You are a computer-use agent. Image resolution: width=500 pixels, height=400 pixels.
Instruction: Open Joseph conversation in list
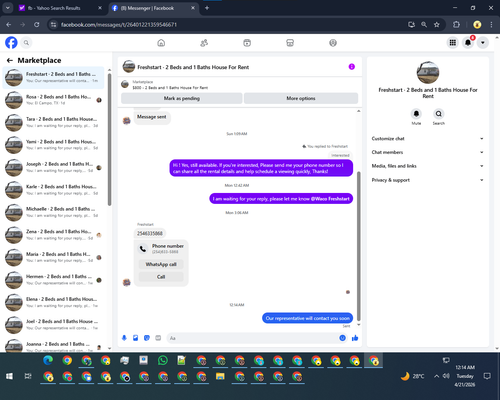tap(53, 167)
